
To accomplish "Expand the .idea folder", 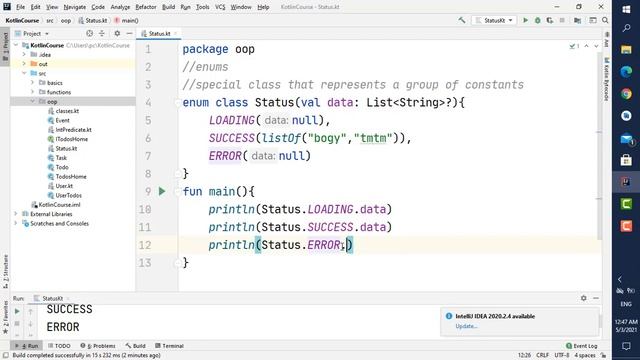I will [x=24, y=54].
